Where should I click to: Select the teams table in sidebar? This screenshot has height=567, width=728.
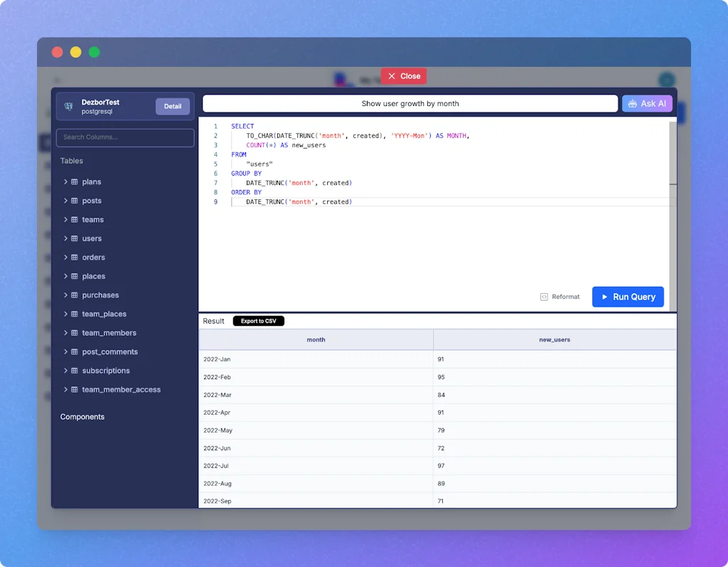[x=92, y=220]
